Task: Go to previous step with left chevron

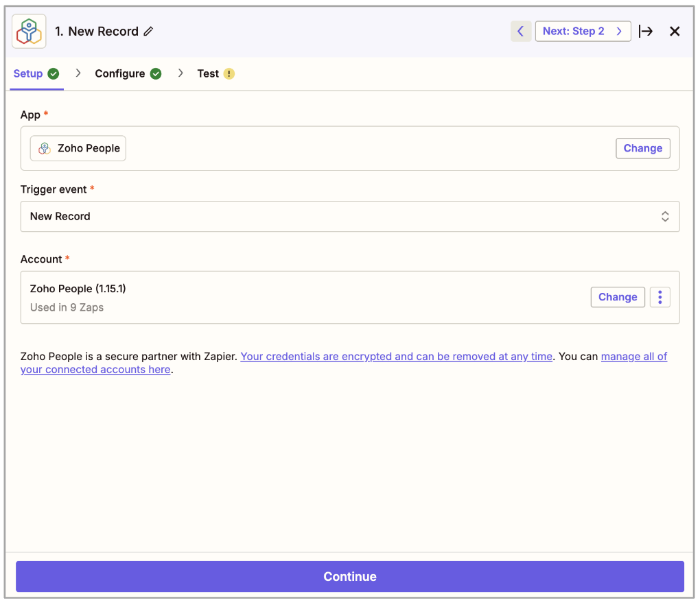Action: 520,32
